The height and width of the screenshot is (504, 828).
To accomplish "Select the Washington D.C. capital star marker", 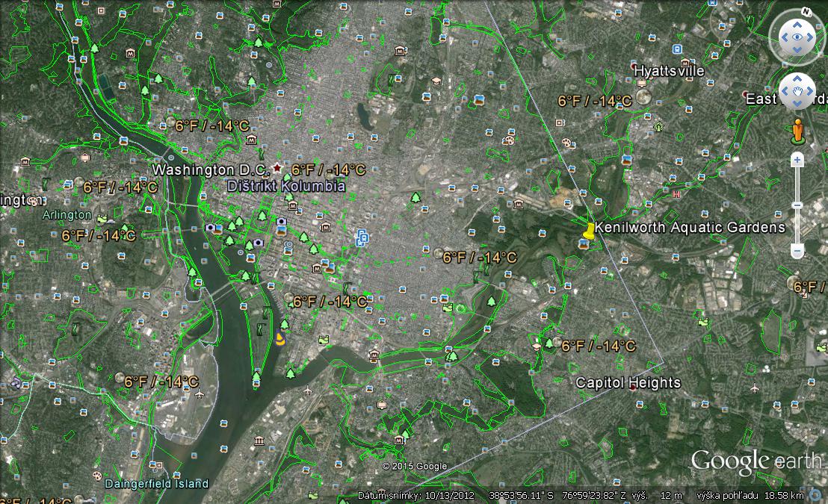I will [x=279, y=169].
